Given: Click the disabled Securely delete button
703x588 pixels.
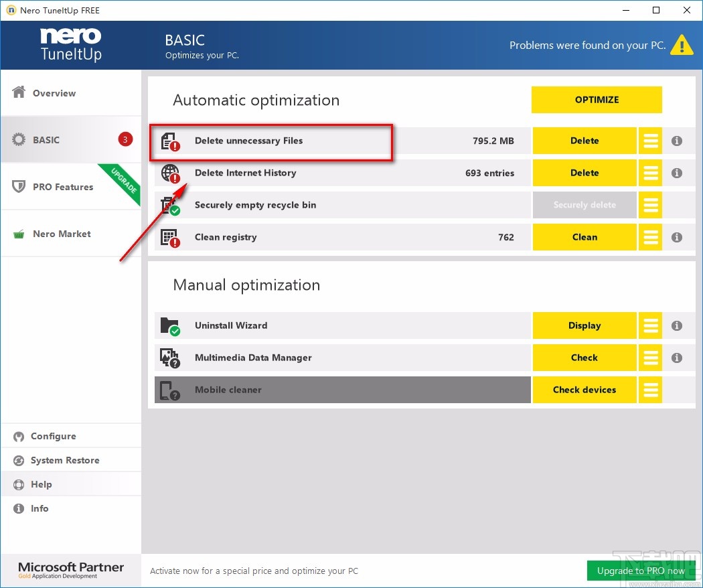Looking at the screenshot, I should (x=584, y=205).
